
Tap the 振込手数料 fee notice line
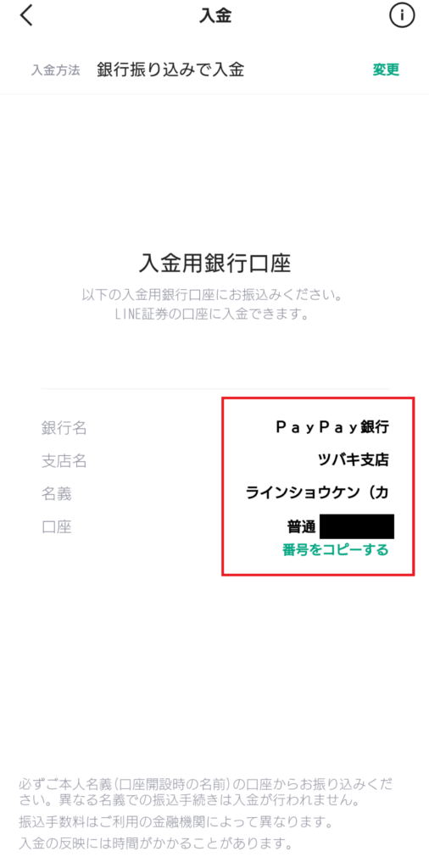pos(175,822)
